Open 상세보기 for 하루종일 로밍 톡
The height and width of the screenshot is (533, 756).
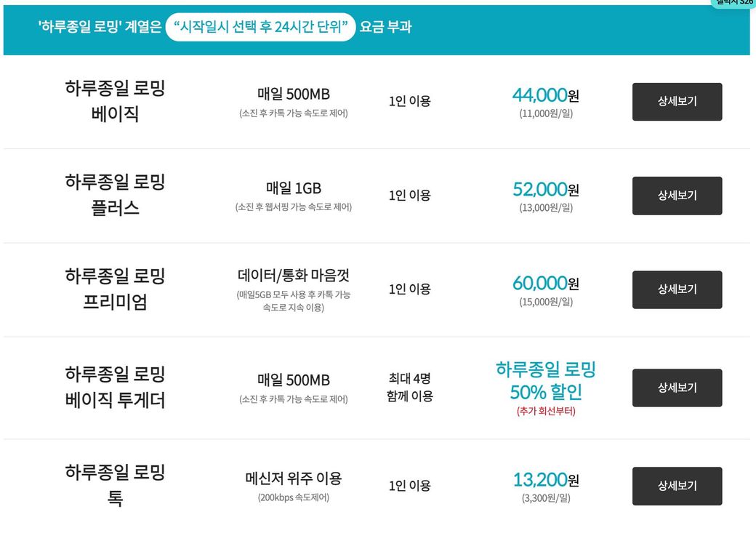coord(677,486)
